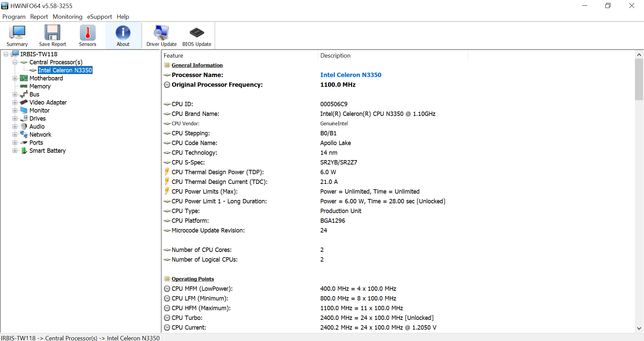644x341 pixels.
Task: Click the status bar path text
Action: tap(80, 338)
